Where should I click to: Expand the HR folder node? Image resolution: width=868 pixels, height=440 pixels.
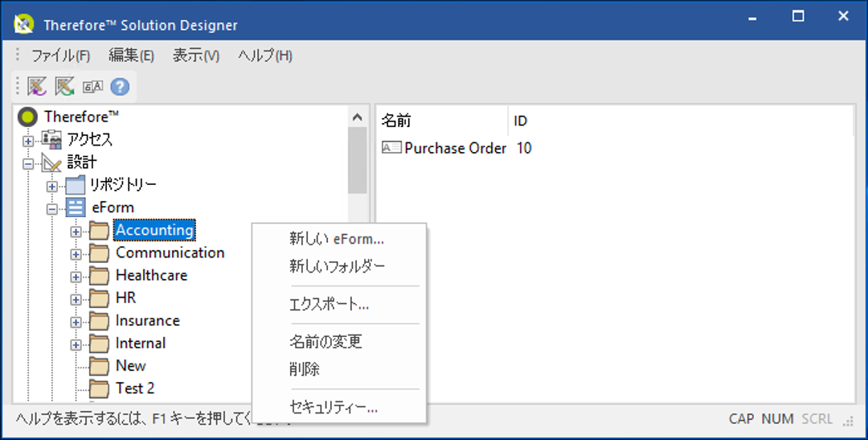(x=76, y=300)
